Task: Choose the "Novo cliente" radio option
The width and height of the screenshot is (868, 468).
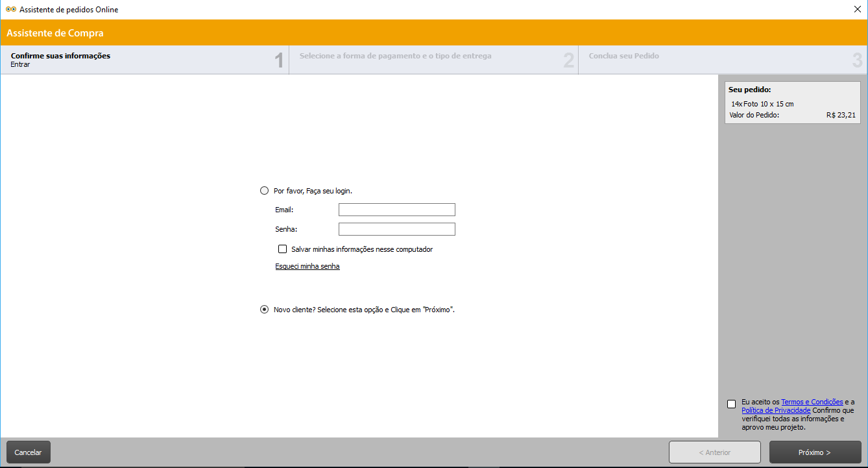Action: click(264, 310)
